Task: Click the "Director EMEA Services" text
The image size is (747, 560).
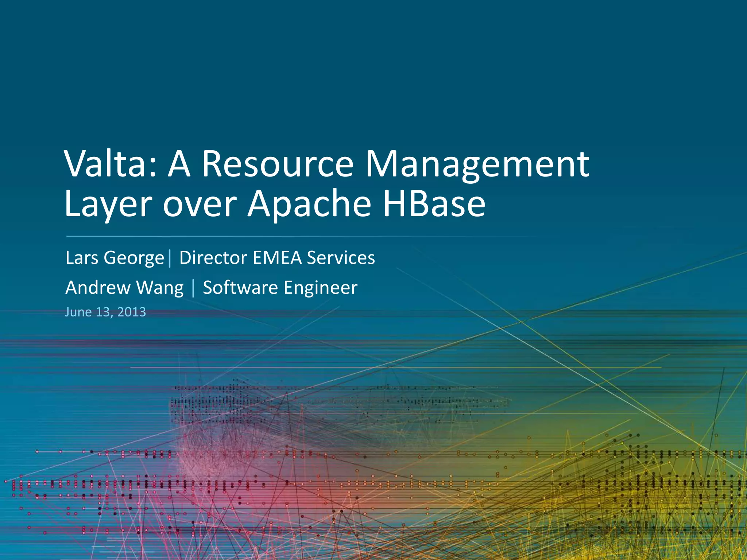Action: [x=277, y=258]
